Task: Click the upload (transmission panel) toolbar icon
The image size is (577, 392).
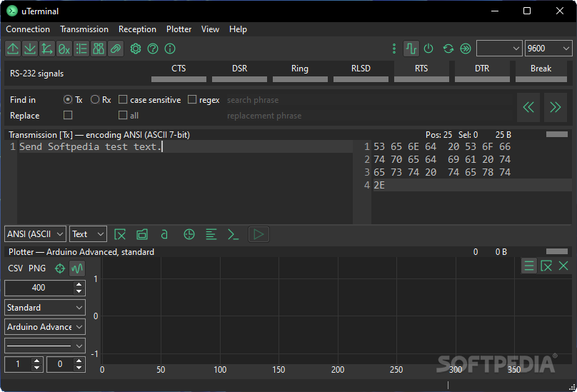Action: tap(13, 49)
